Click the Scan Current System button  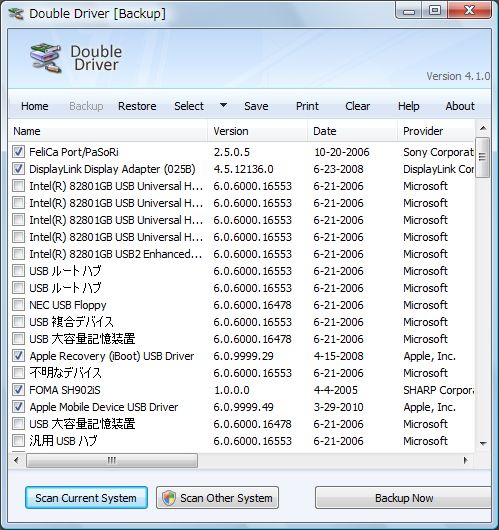[x=86, y=498]
